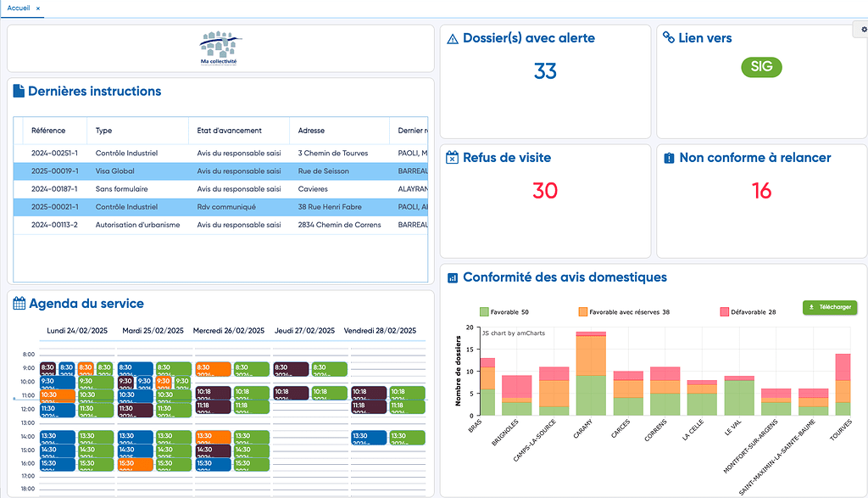
Task: Click the chain-link icon beside Lien vers
Action: point(670,37)
